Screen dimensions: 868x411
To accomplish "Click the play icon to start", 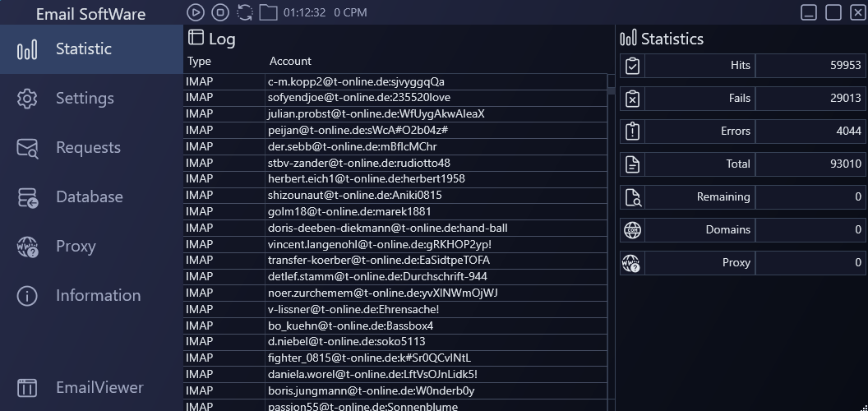I will (x=195, y=12).
